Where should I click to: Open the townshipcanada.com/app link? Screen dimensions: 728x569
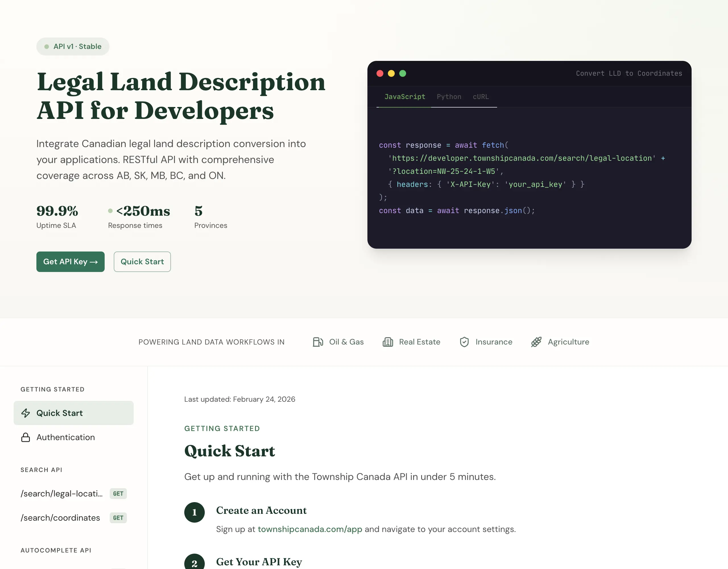coord(310,529)
